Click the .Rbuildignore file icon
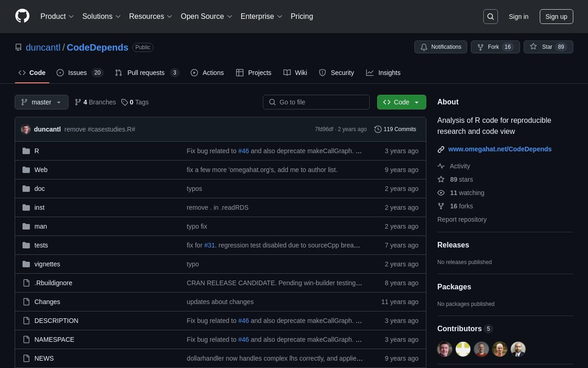588x368 pixels. (26, 283)
